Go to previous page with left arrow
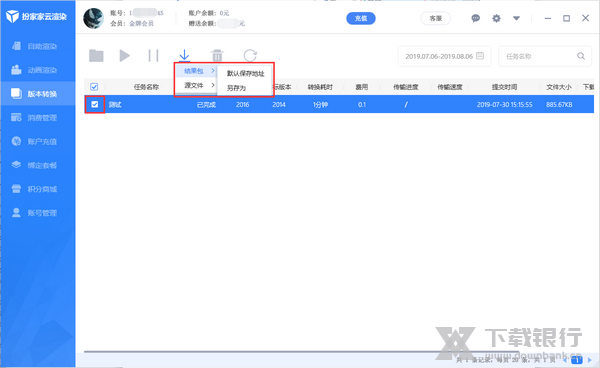The image size is (600, 368). (x=566, y=360)
